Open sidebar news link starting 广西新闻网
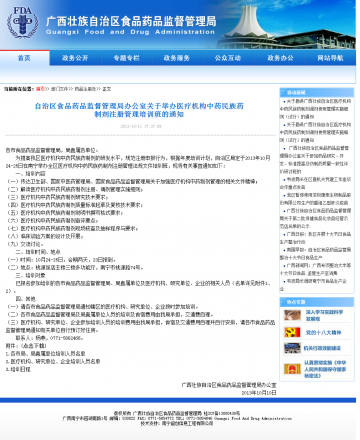This screenshot has height=440, width=360. [x=315, y=269]
